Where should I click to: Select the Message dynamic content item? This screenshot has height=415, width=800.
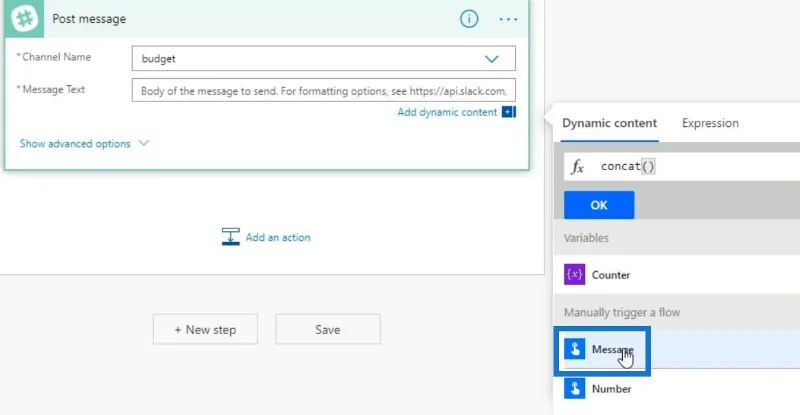pos(677,349)
